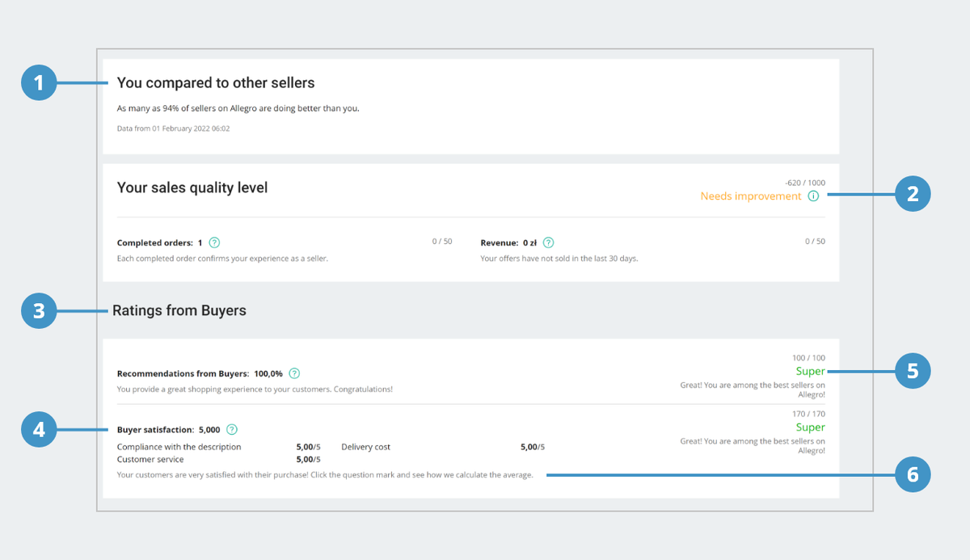This screenshot has width=970, height=560.
Task: Click the info icon beside Needs improvement
Action: click(x=813, y=196)
